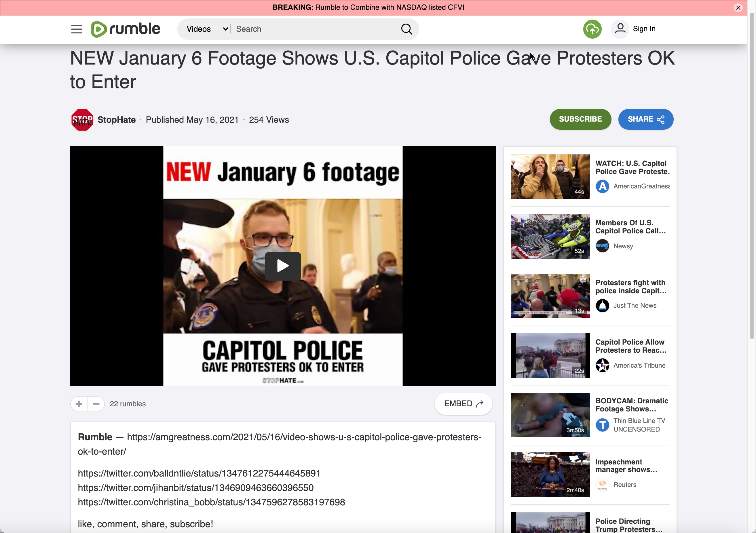Screen dimensions: 756x533
Task: Open BODYCAM Dramatic Footage video thumbnail
Action: click(550, 415)
